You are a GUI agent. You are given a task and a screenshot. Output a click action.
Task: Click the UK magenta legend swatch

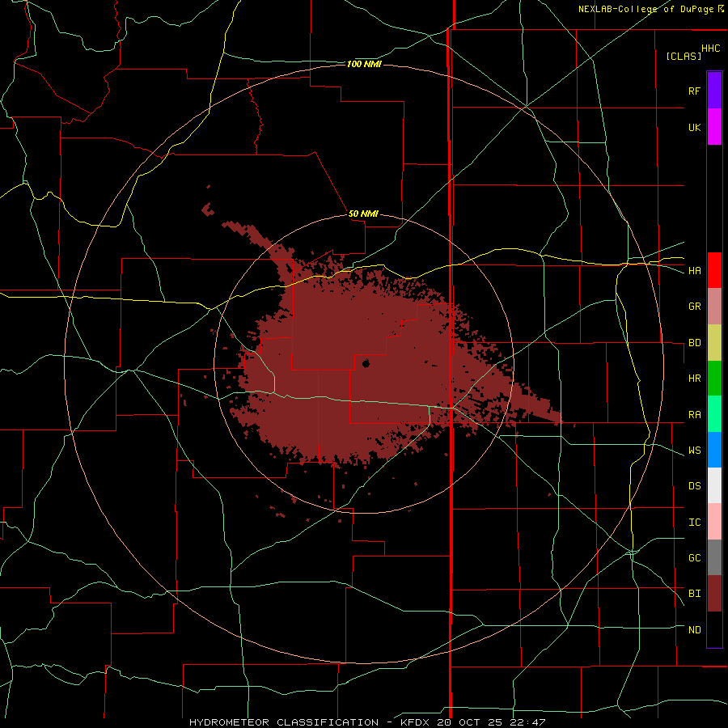(714, 127)
